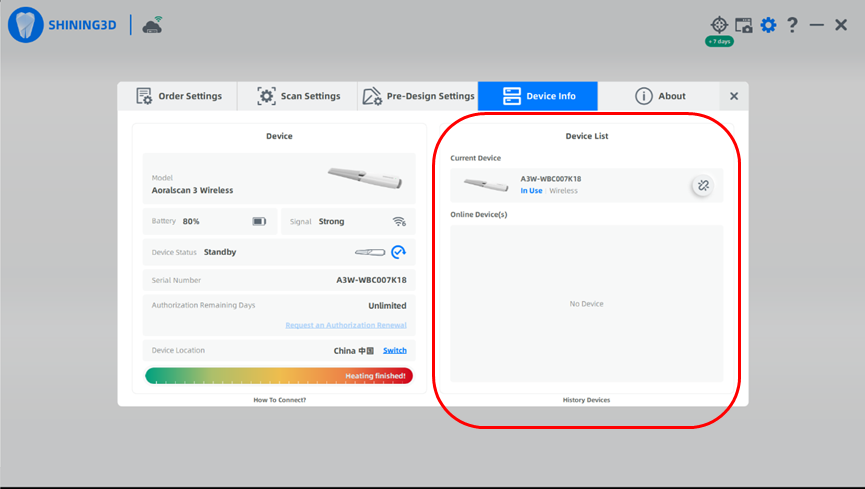Click Request an Authorization Renewal link
The height and width of the screenshot is (489, 865).
tap(346, 325)
